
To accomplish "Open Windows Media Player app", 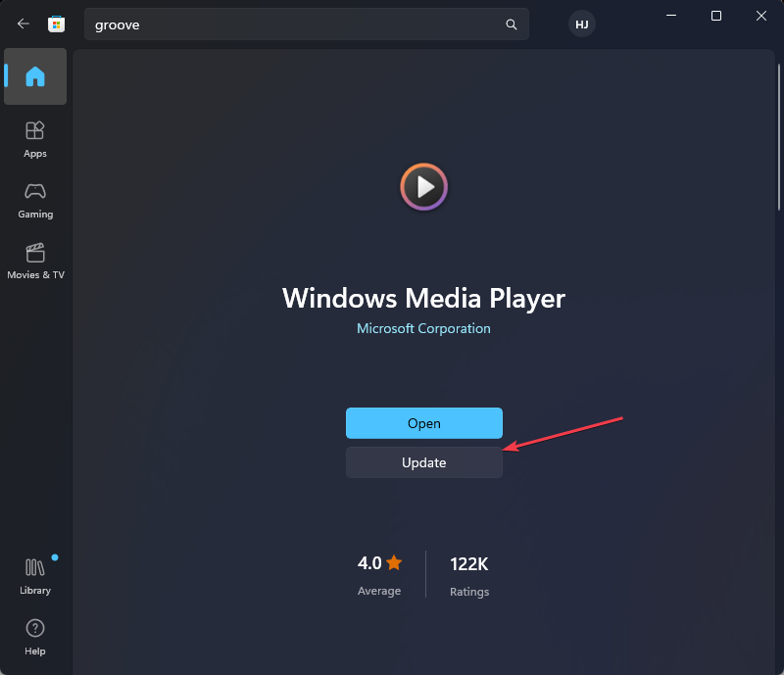I will coord(424,423).
